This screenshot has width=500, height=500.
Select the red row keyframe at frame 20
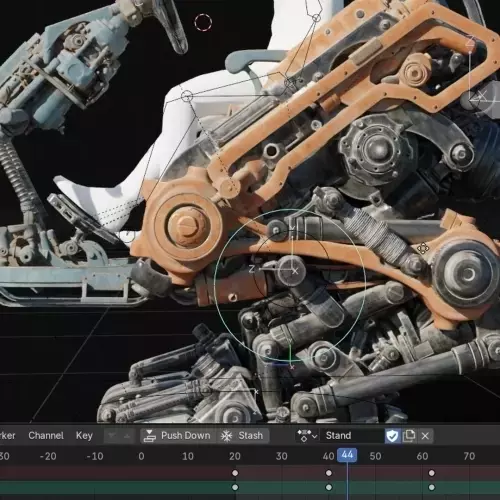coord(235,473)
